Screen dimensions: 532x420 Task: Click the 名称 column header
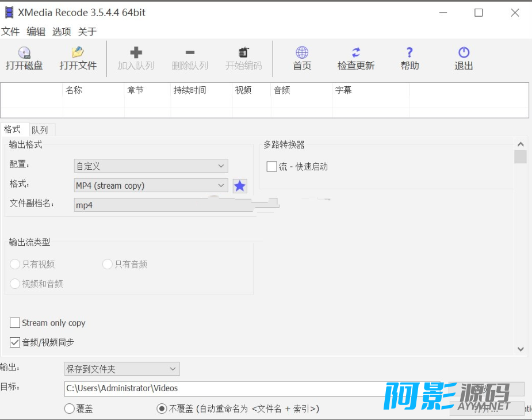click(74, 90)
